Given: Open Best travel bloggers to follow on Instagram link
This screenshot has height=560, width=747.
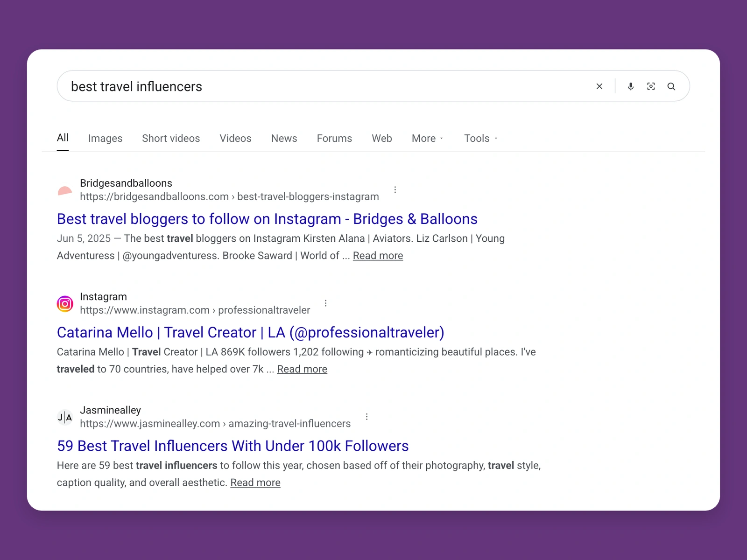Looking at the screenshot, I should coord(267,219).
